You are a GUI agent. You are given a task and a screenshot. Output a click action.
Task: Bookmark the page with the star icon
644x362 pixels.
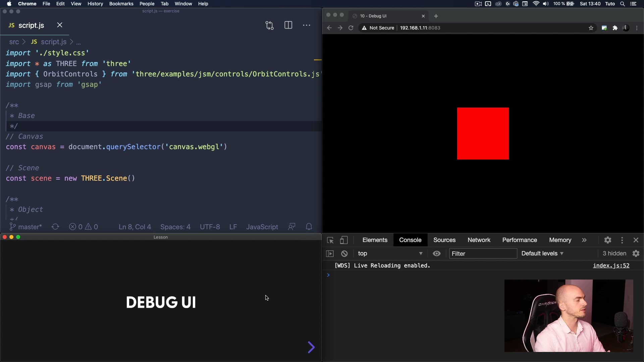coord(591,28)
